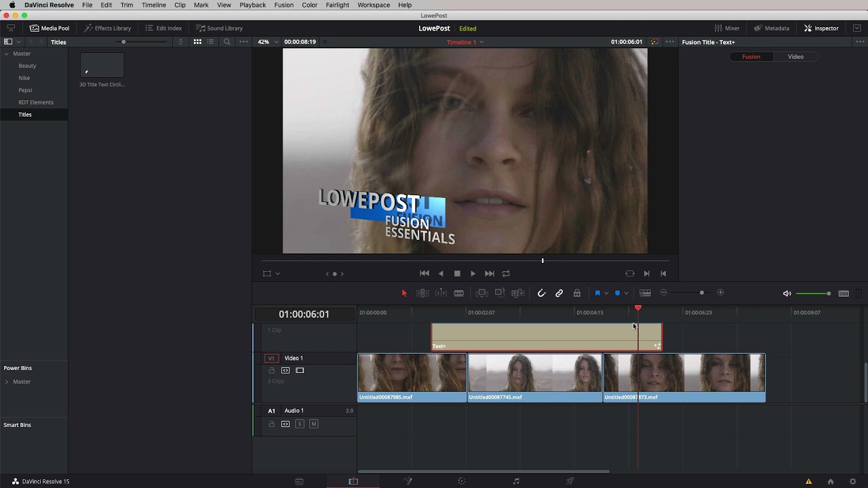Click the zoom out minus icon
868x488 pixels.
[664, 293]
